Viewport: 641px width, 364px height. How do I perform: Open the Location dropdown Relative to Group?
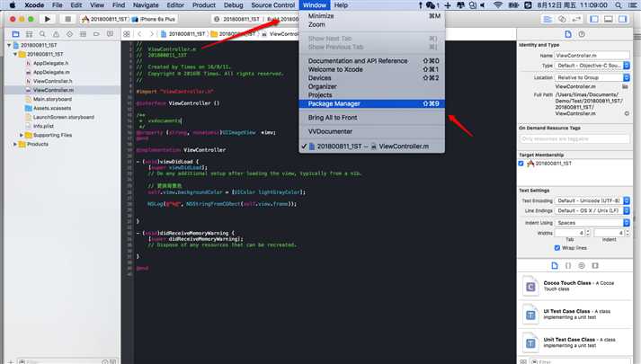(592, 77)
